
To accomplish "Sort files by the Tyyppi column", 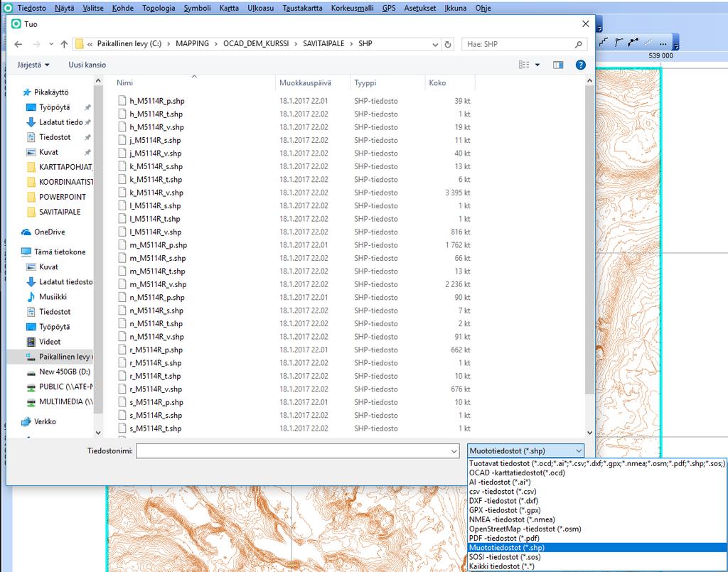I will pos(365,83).
